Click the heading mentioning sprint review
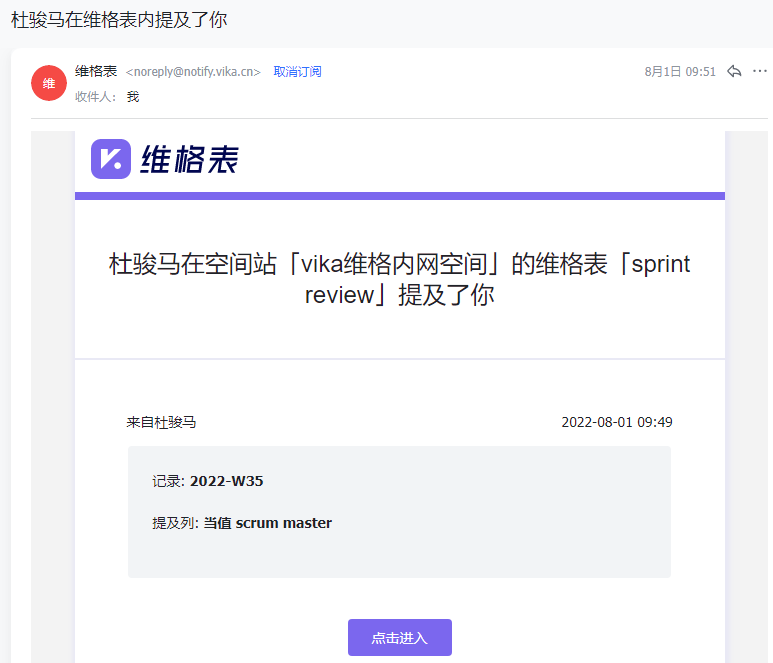Screen dimensions: 773x663 pyautogui.click(x=399, y=279)
